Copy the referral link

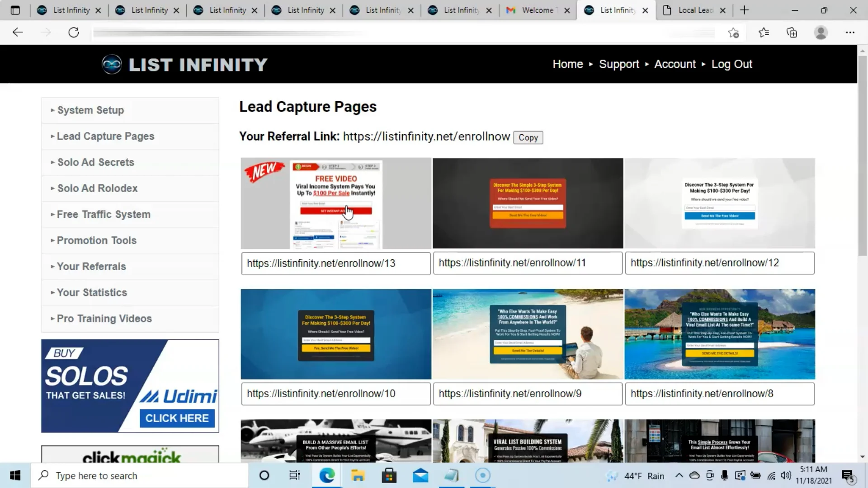tap(528, 137)
